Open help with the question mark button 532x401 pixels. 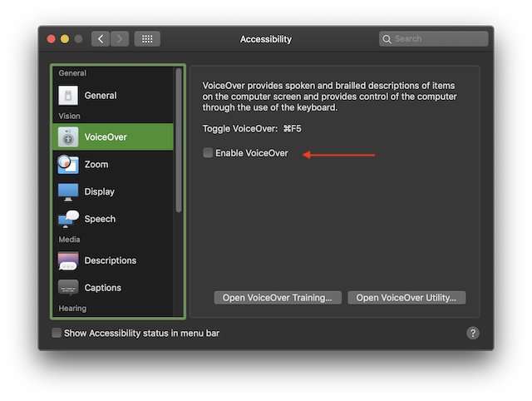click(x=473, y=333)
